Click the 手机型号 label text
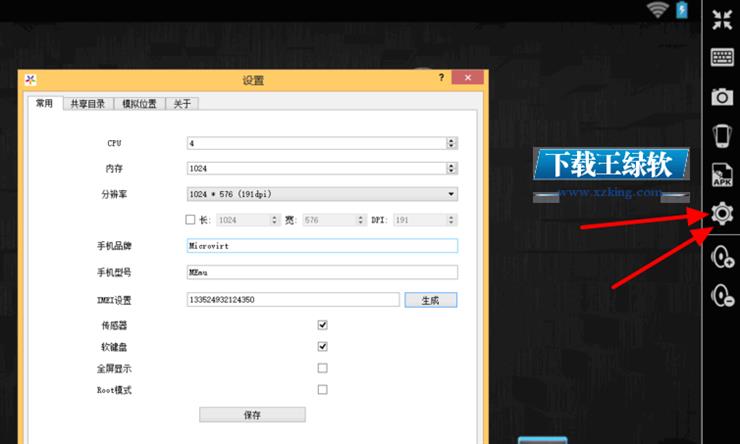 click(x=114, y=272)
